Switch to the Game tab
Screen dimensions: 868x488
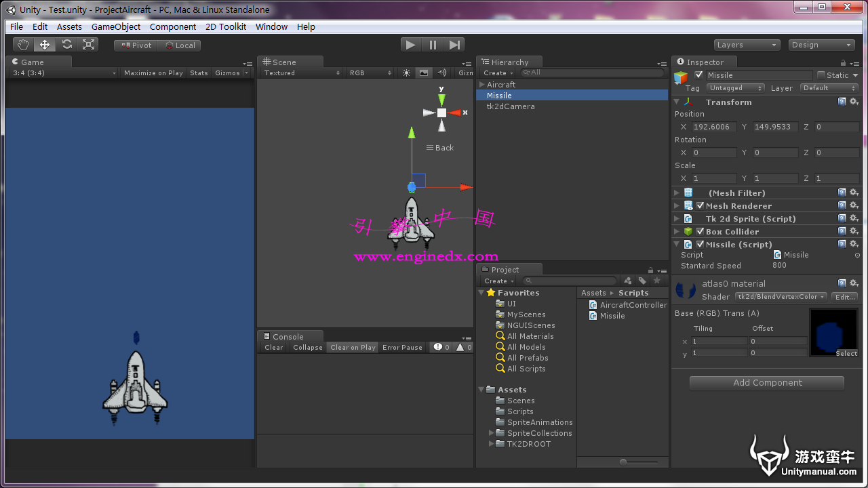[x=39, y=62]
